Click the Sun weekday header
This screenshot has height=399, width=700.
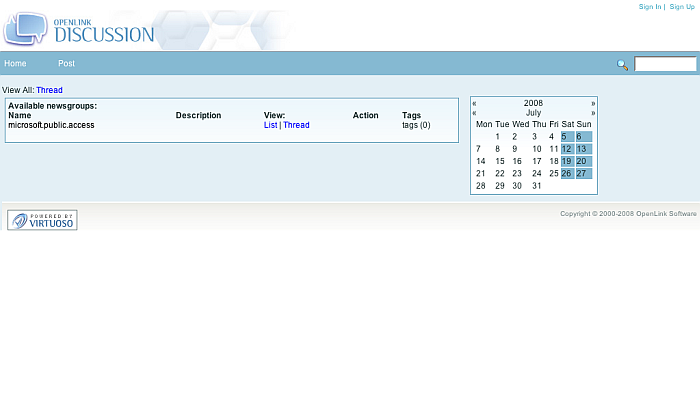[584, 124]
